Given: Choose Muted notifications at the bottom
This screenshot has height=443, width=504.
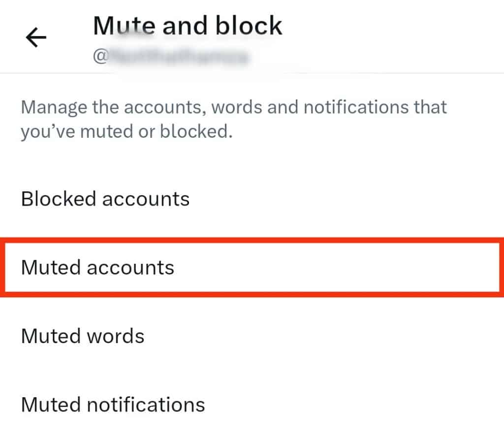Looking at the screenshot, I should [x=112, y=404].
